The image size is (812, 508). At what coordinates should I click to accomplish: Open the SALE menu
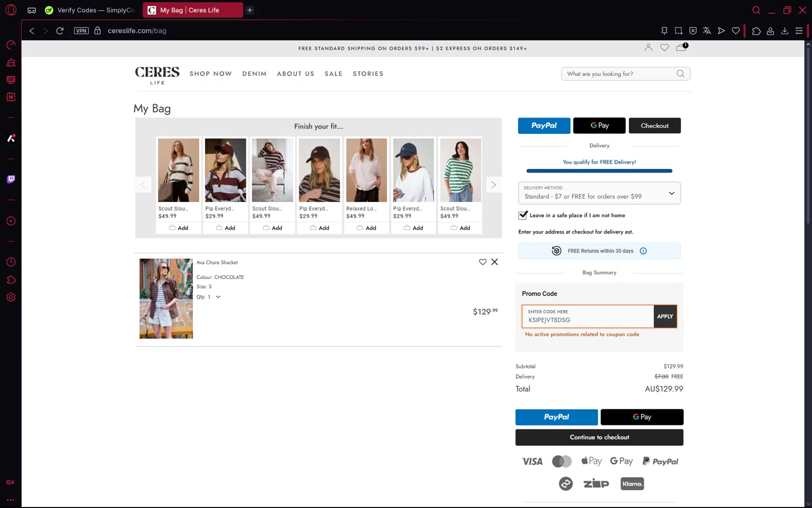pos(333,74)
